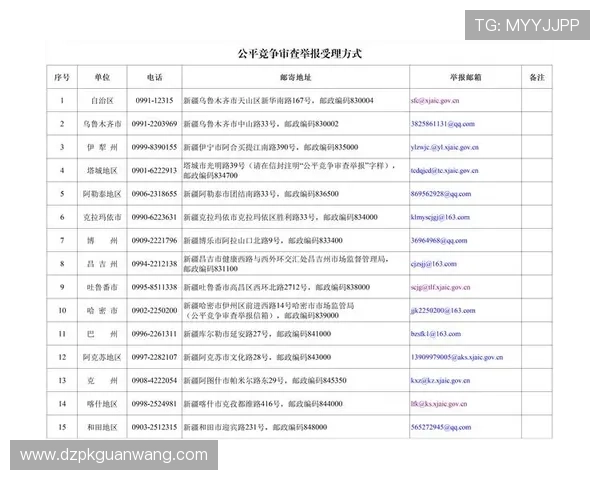The width and height of the screenshot is (600, 480).
Task: Click email link in 吐鲁番市 row
Action: [440, 287]
